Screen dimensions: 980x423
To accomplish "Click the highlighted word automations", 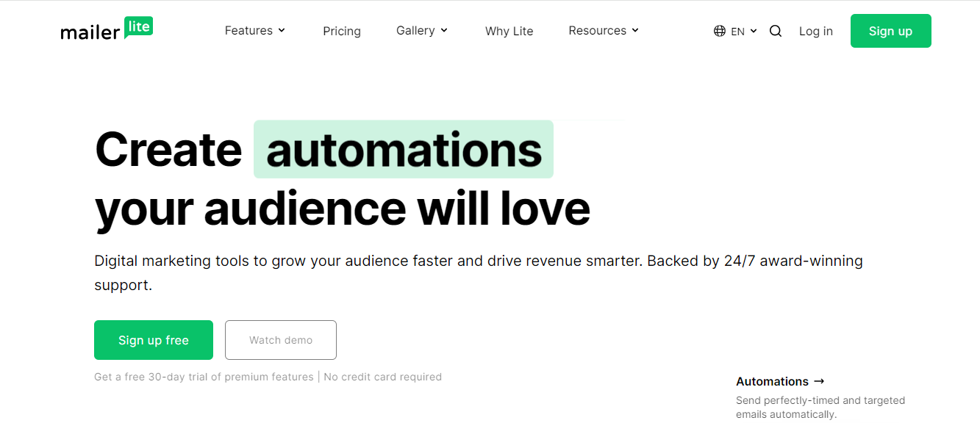I will point(403,149).
